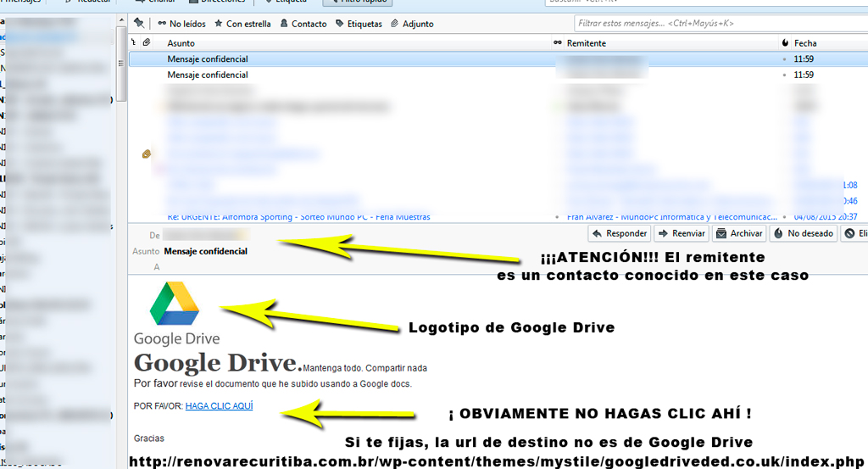Mark message as No deseado
868x469 pixels.
click(x=804, y=234)
